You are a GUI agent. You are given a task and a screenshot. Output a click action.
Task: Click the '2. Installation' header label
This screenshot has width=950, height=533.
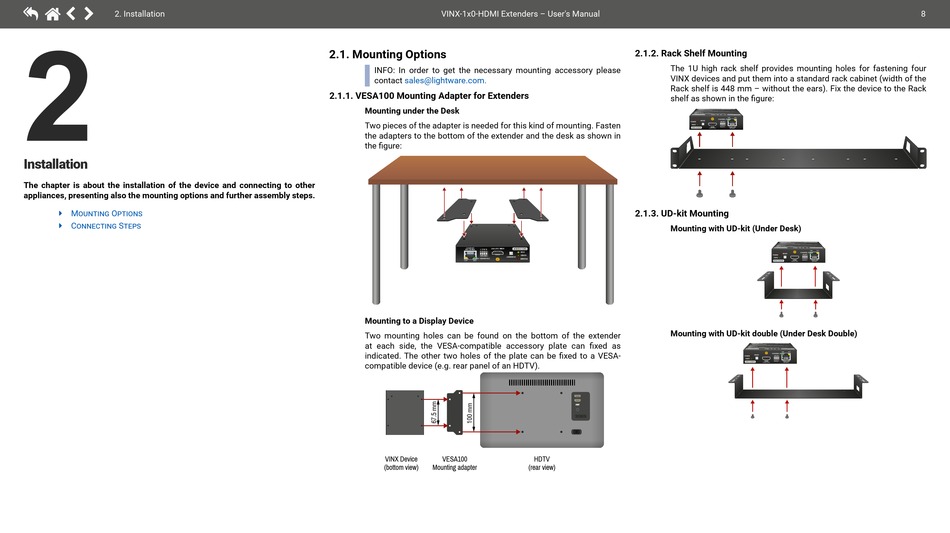[x=139, y=13]
